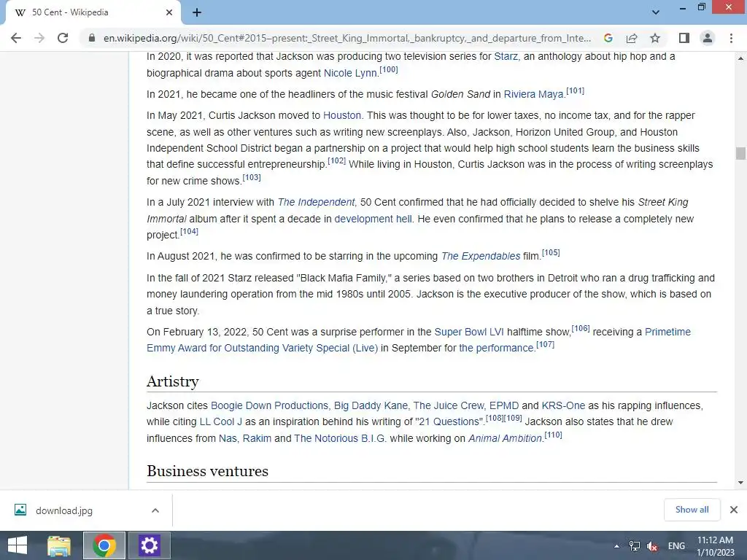
Task: Open the Riviera Maya link
Action: [533, 94]
